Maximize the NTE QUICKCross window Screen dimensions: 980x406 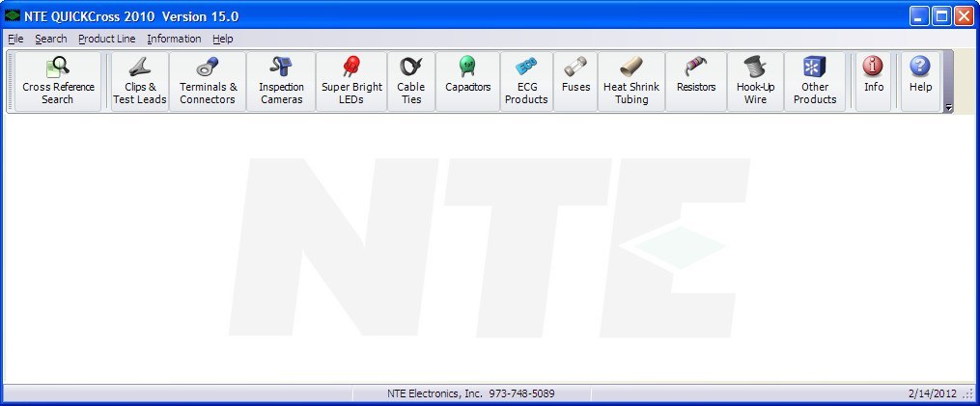click(941, 16)
